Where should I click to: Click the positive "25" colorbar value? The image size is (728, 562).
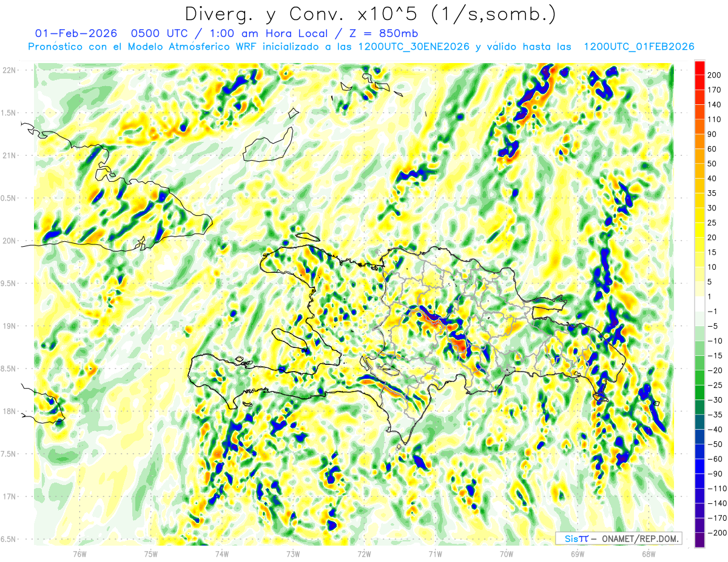pyautogui.click(x=713, y=223)
